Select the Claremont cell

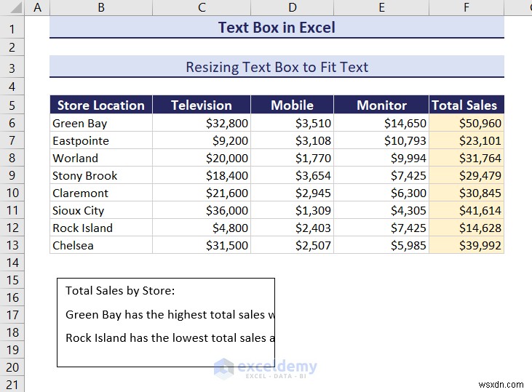pyautogui.click(x=101, y=193)
